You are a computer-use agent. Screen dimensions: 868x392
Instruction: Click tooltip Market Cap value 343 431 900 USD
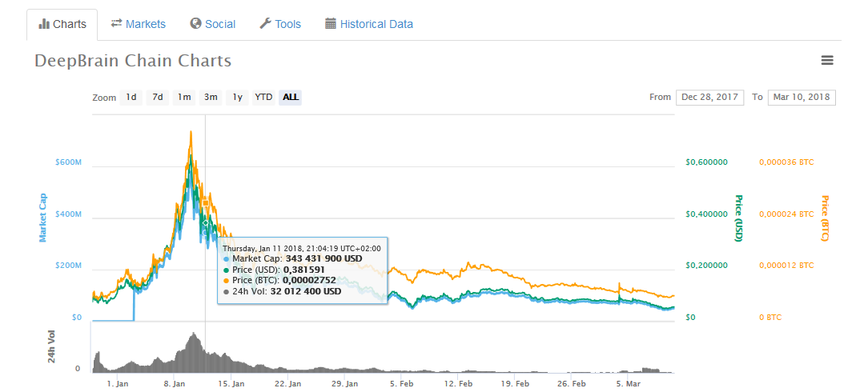[x=323, y=258]
